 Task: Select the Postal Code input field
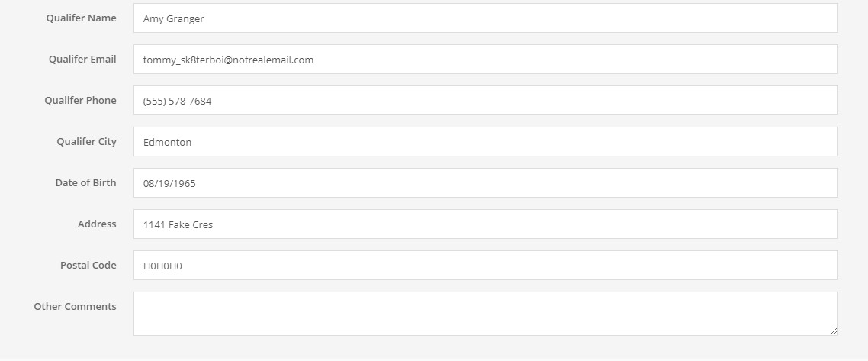[x=485, y=266]
